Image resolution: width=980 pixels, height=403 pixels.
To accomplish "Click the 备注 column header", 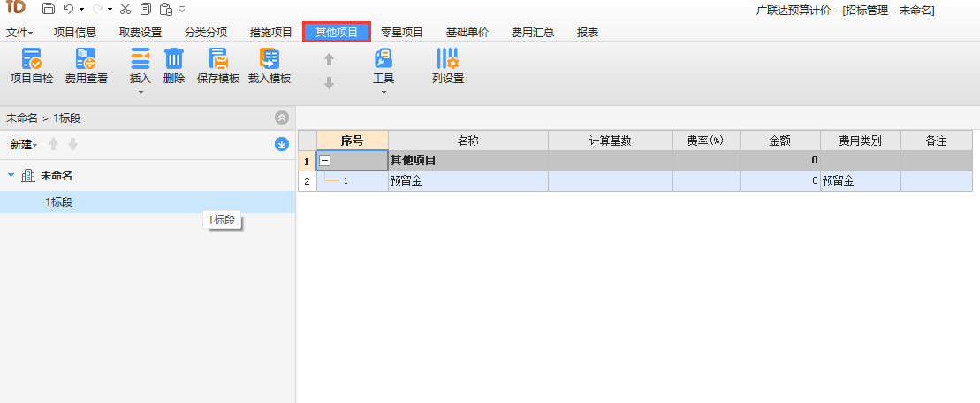I will pyautogui.click(x=937, y=141).
